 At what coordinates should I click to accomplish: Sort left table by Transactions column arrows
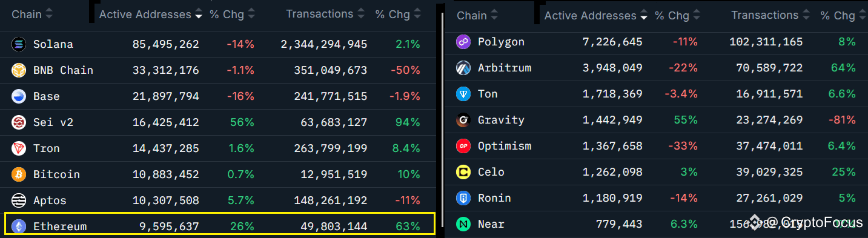pos(361,14)
